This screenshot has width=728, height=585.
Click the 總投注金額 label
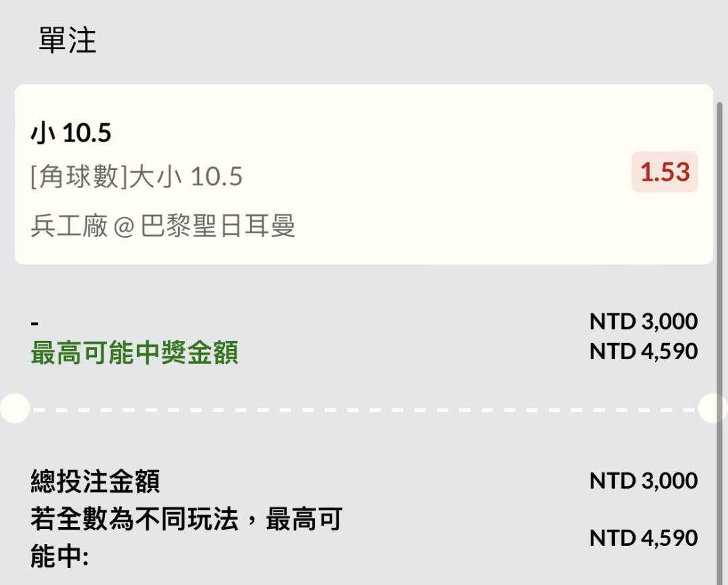tap(96, 481)
